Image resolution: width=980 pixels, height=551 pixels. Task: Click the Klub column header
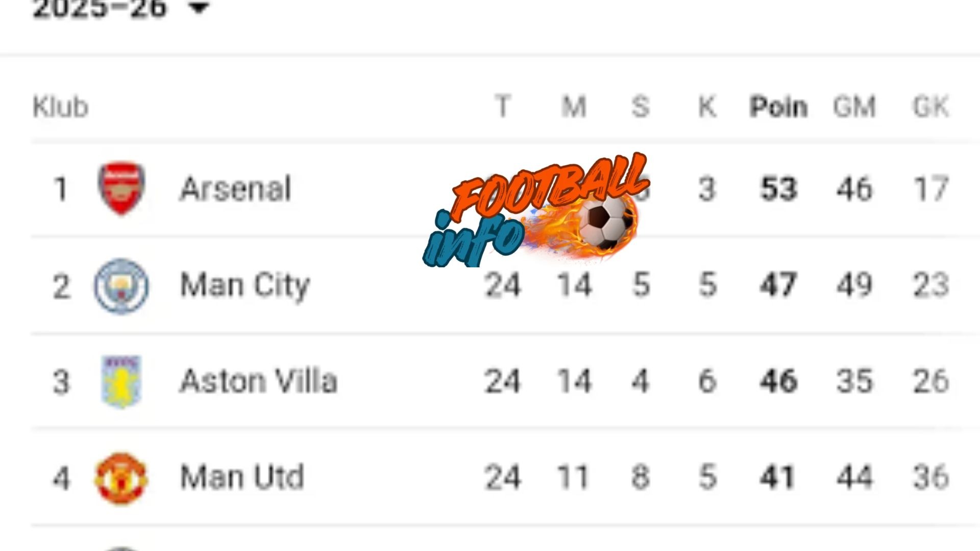click(x=60, y=107)
